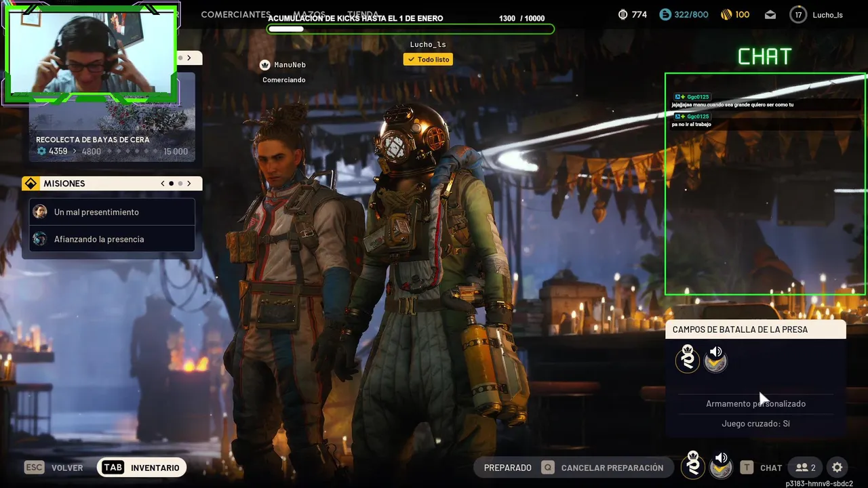Open the Comerciantes tab
Viewport: 868px width, 488px height.
(x=236, y=15)
